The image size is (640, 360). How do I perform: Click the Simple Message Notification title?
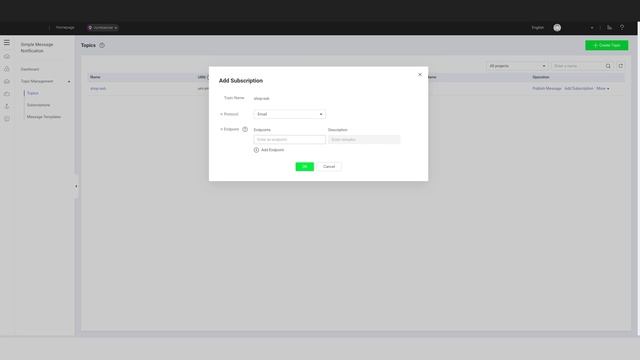(x=37, y=47)
